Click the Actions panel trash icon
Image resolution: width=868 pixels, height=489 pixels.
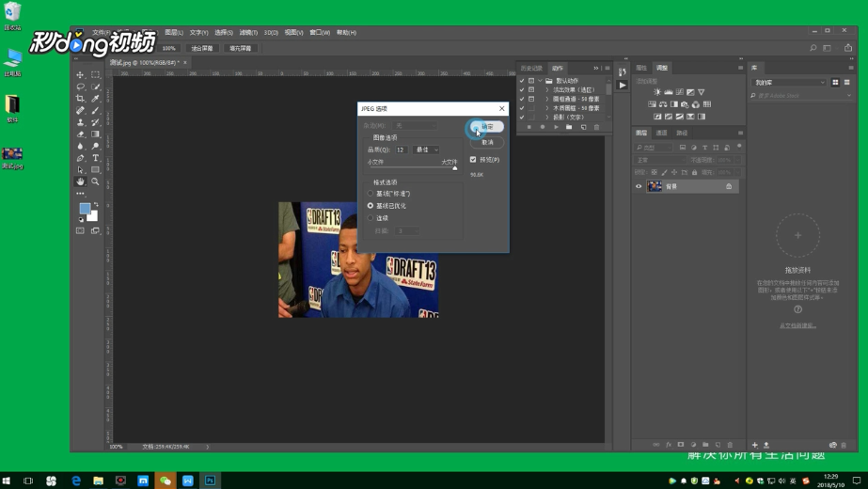tap(596, 127)
